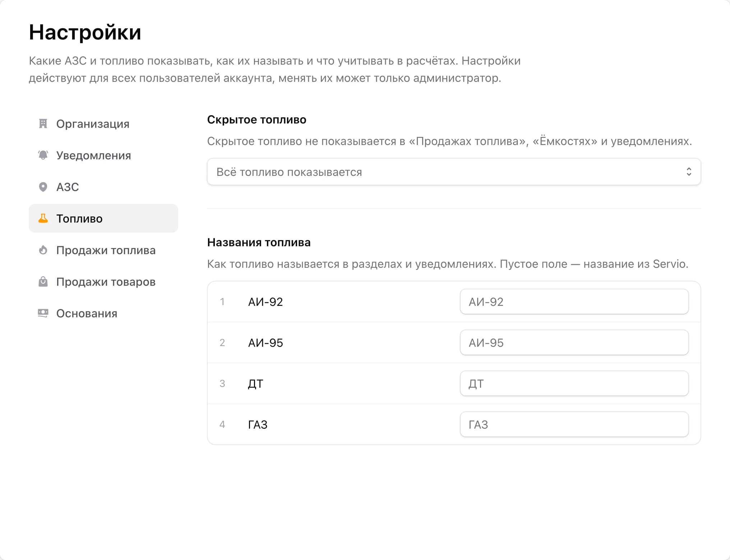730x560 pixels.
Task: Select the Топливо settings section
Action: (x=103, y=219)
